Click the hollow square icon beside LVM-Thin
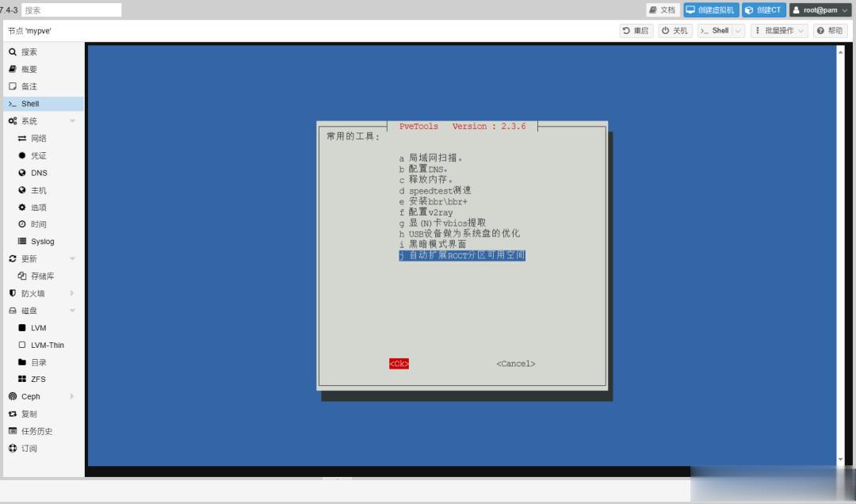 coord(22,345)
